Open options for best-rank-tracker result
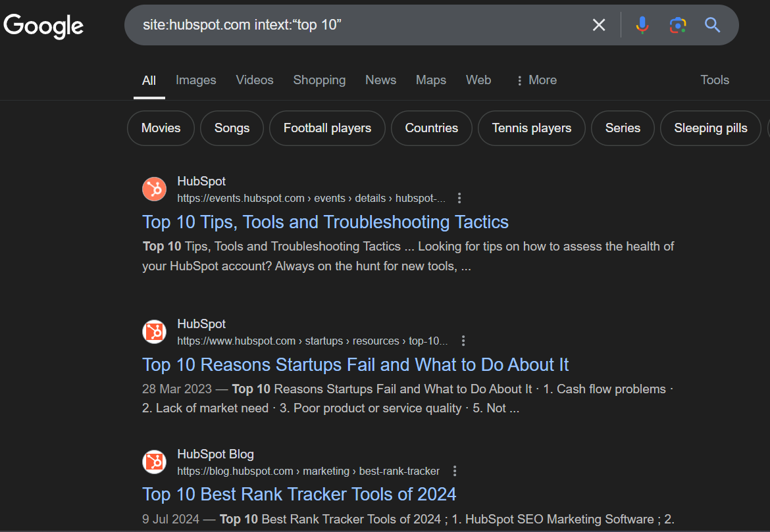The width and height of the screenshot is (770, 532). [x=455, y=471]
